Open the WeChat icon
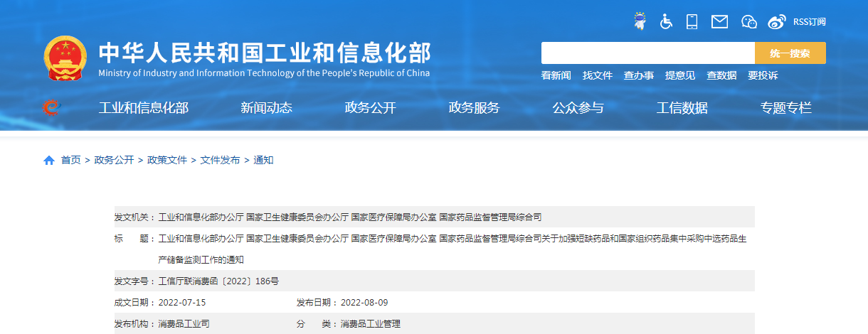Viewport: 868px width, 334px height. point(748,22)
